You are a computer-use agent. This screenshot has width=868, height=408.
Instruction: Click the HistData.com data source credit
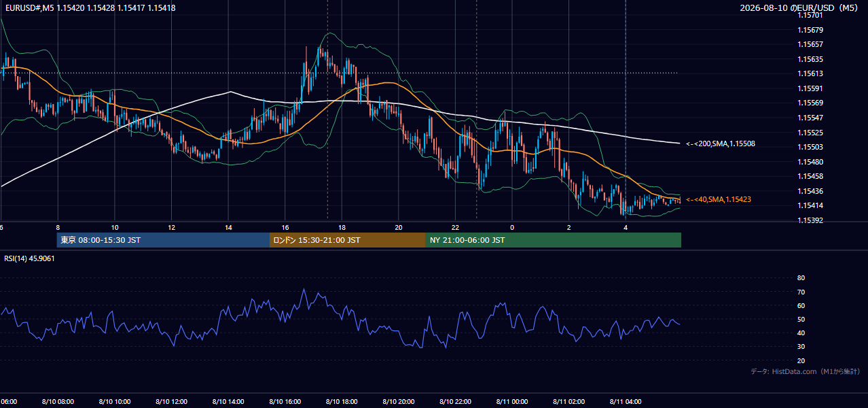click(806, 371)
